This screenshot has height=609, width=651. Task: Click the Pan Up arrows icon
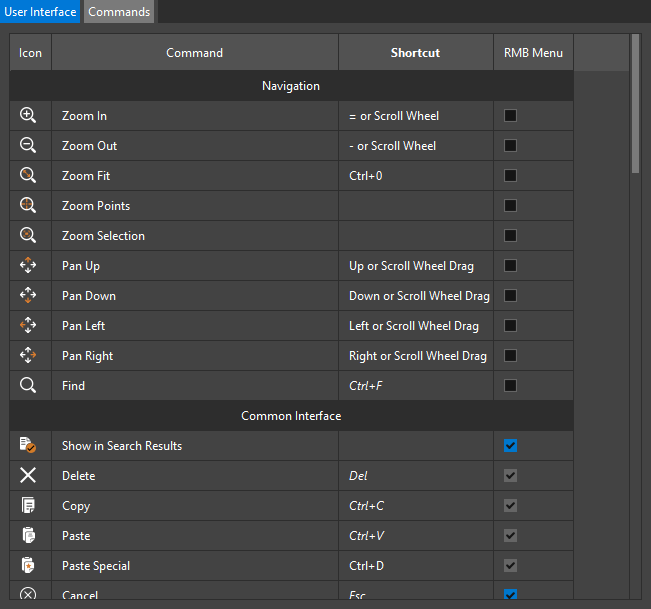point(28,265)
